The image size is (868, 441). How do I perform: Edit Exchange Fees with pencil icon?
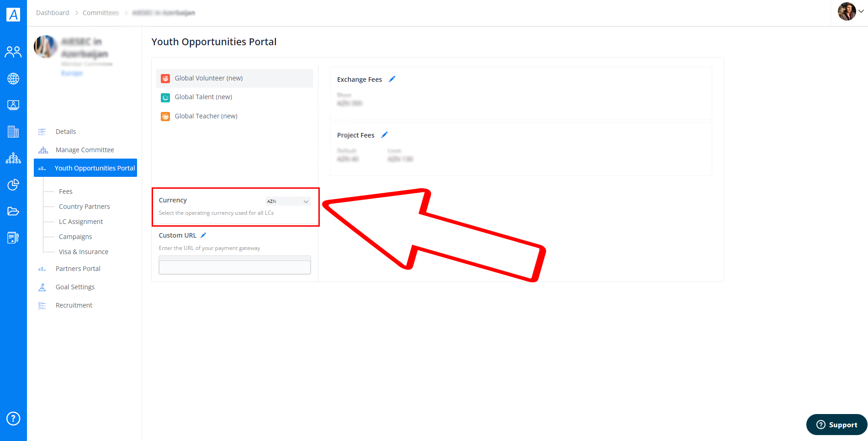tap(392, 79)
